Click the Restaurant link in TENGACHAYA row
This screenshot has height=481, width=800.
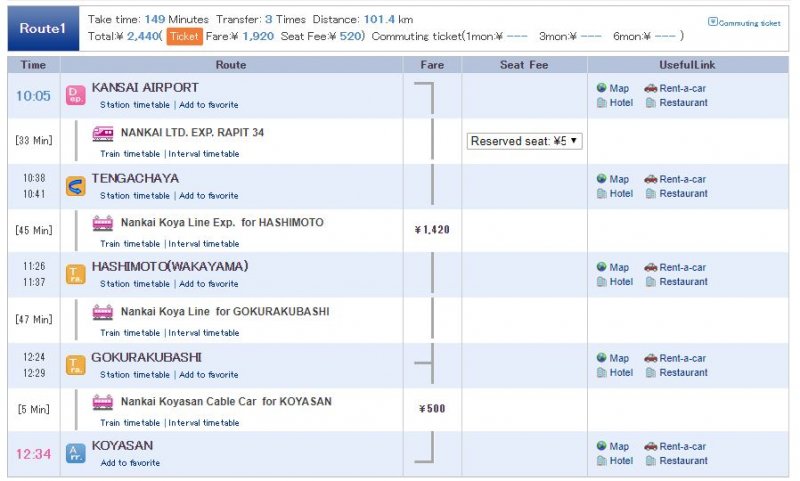683,193
